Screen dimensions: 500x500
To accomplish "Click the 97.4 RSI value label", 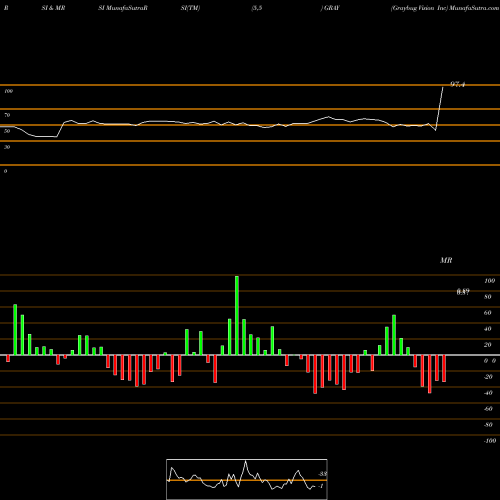I will (458, 84).
